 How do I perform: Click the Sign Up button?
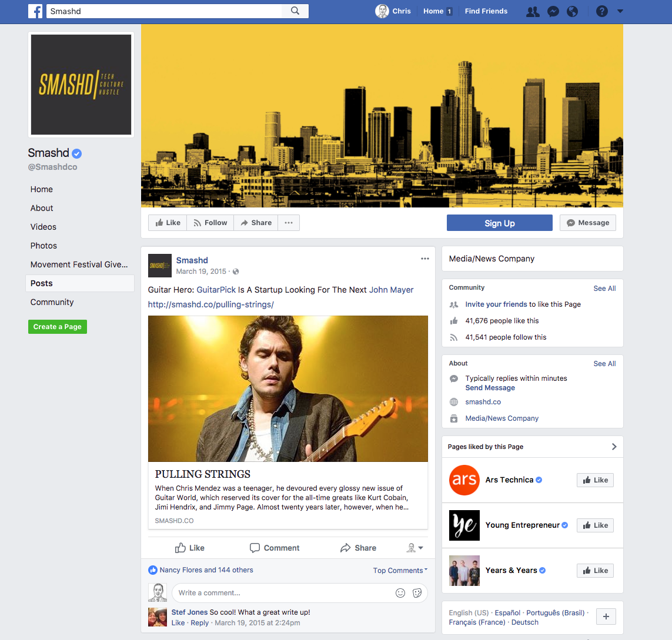tap(499, 223)
